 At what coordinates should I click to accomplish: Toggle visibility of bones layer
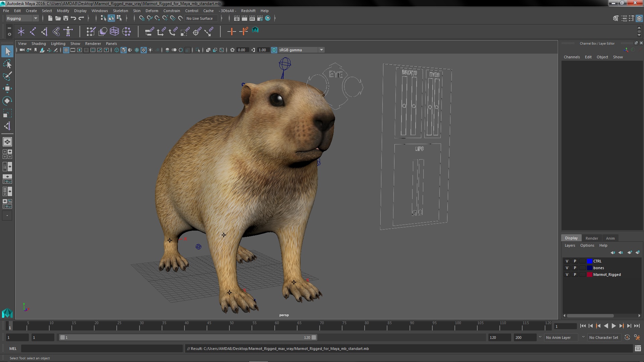[x=567, y=268]
